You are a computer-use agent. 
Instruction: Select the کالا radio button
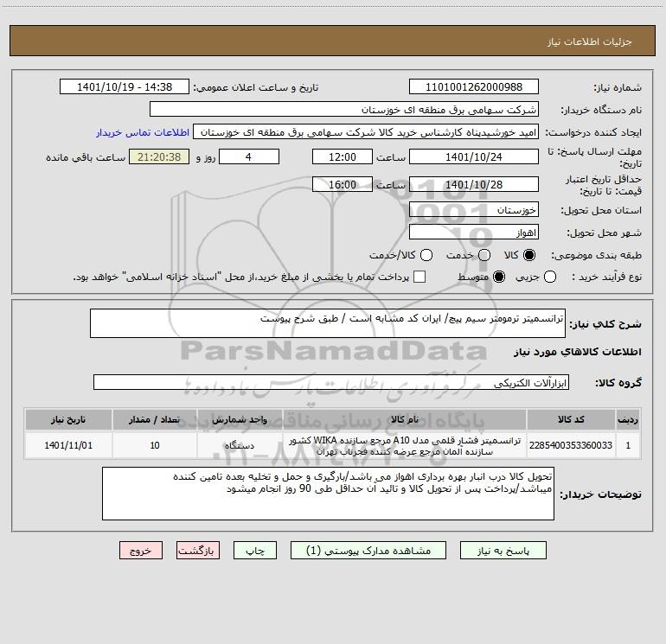pos(529,255)
